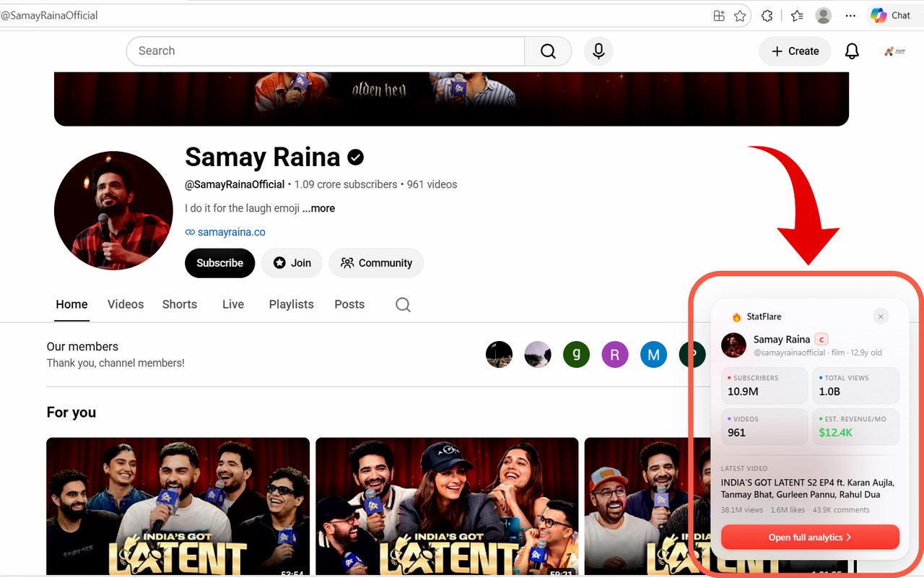
Task: Open the Shorts tab
Action: tap(180, 304)
